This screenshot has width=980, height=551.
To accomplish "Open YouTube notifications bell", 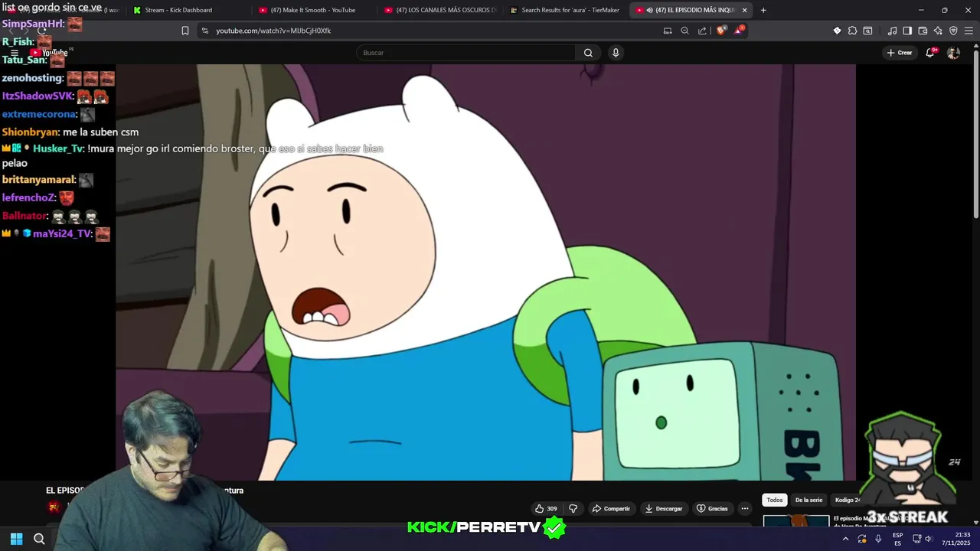I will tap(930, 53).
